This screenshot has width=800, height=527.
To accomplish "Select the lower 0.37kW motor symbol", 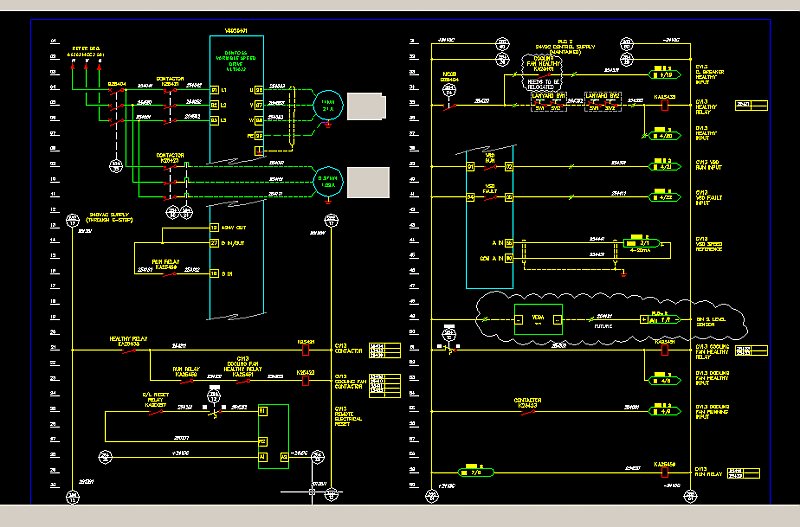I will coord(327,181).
